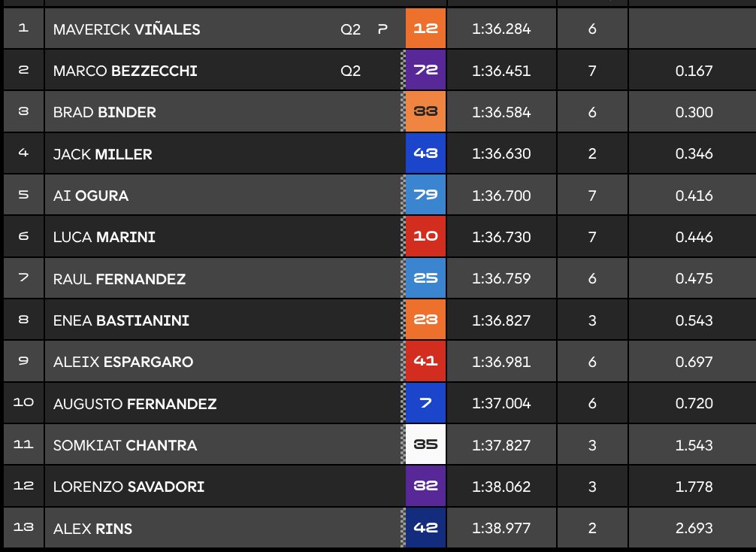Click the red number 10 badge
This screenshot has height=552, width=756.
click(x=425, y=237)
